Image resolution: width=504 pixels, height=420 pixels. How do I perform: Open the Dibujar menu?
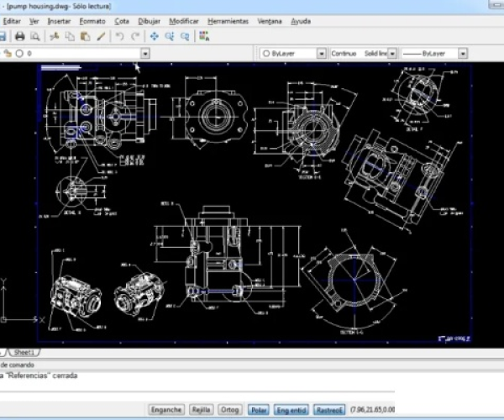click(149, 20)
